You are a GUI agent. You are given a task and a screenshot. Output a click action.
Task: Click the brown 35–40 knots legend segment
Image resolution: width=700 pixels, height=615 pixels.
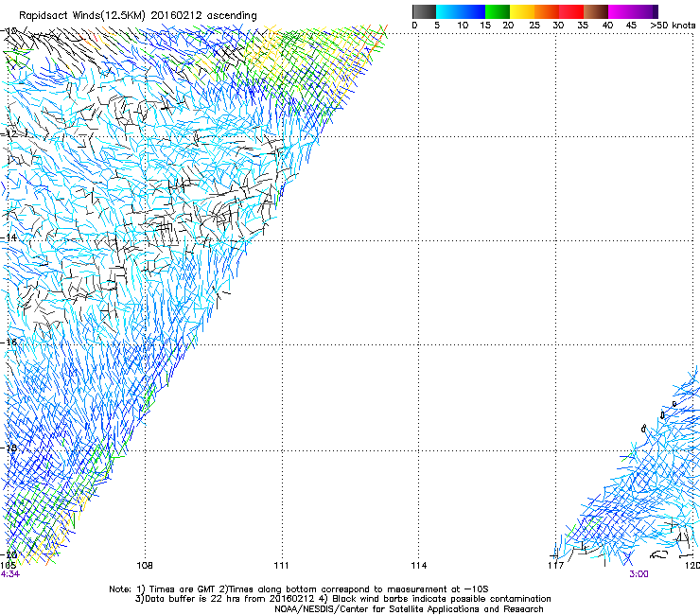tap(596, 11)
